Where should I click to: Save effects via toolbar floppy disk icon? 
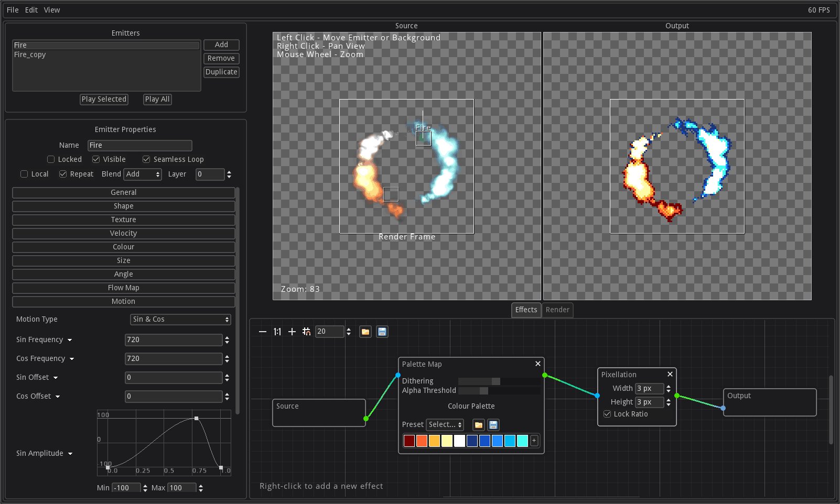click(382, 332)
